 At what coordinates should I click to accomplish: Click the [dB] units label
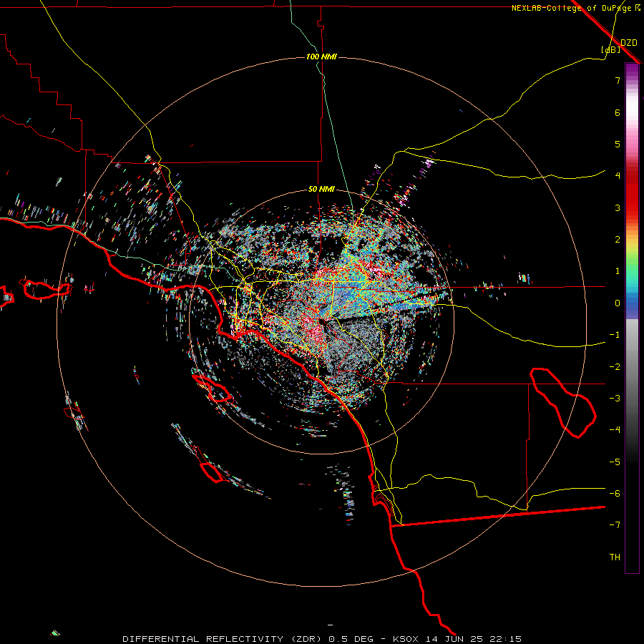click(x=611, y=49)
